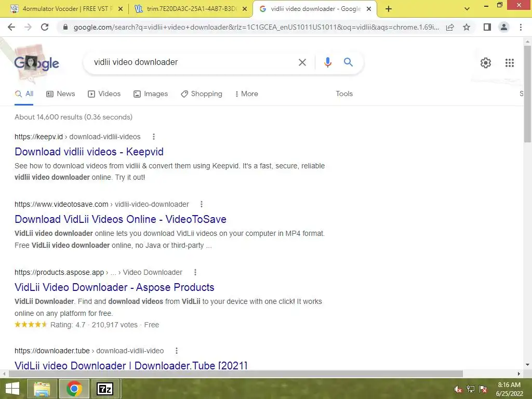Expand tab search dropdown arrow
532x399 pixels.
point(467,9)
